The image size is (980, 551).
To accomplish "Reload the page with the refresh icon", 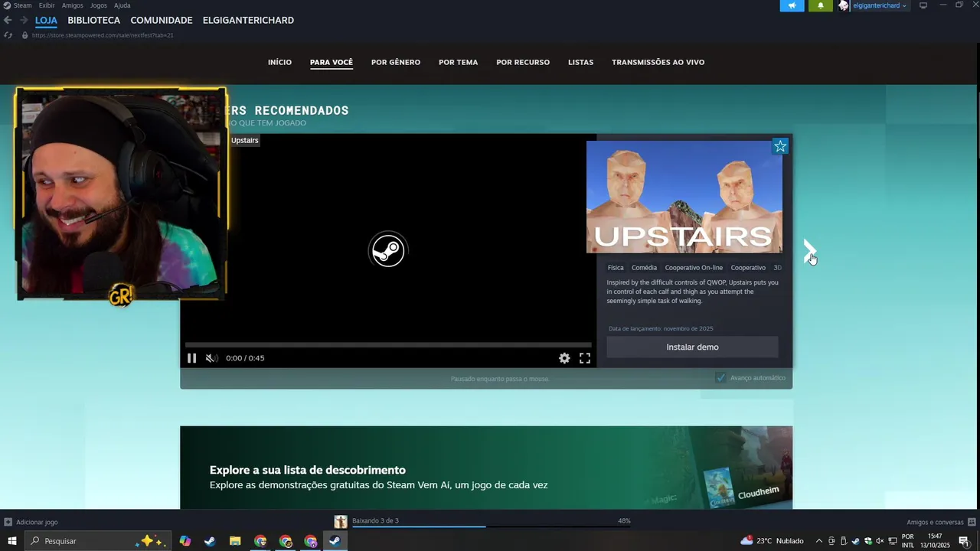I will (8, 35).
